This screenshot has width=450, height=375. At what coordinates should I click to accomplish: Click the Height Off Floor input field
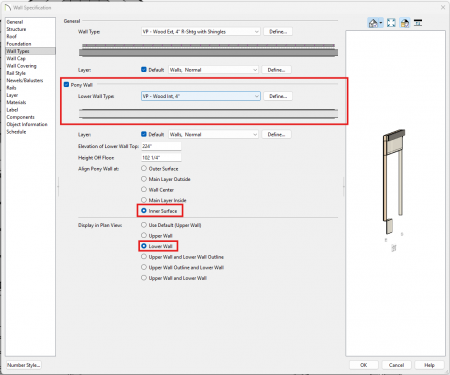[x=161, y=157]
